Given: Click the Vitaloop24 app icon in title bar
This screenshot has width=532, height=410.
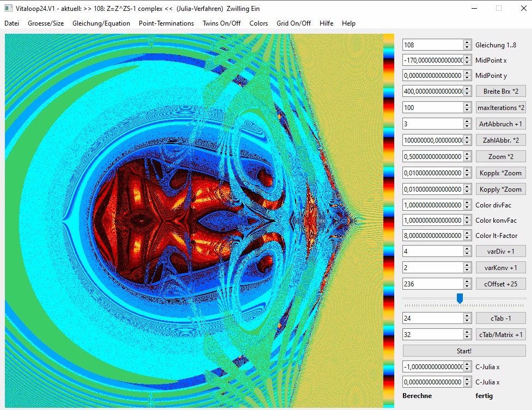Looking at the screenshot, I should [9, 8].
